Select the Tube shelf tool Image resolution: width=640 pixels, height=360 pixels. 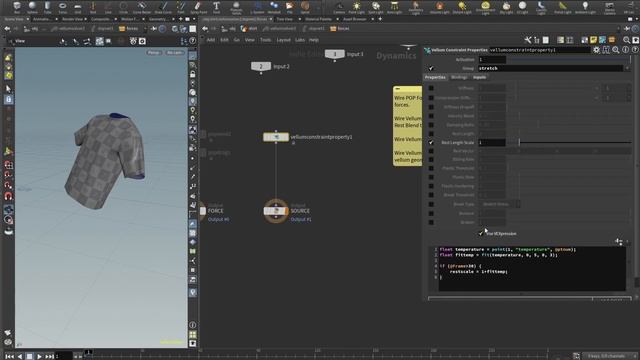click(47, 7)
